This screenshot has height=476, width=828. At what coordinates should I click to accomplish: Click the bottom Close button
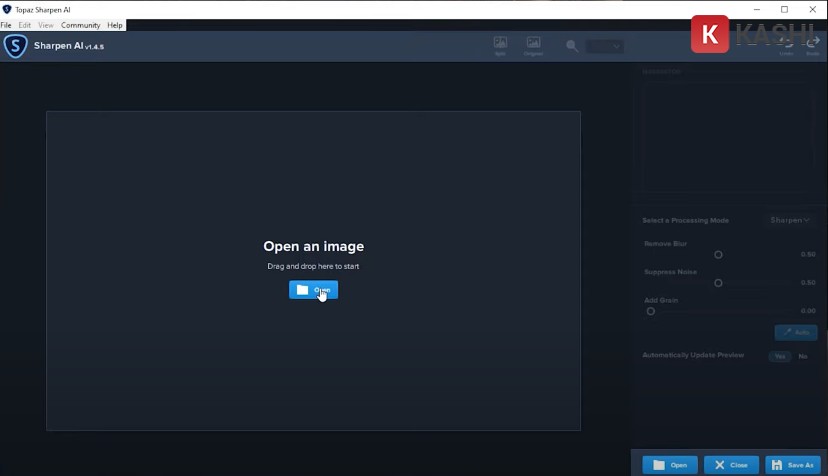(731, 465)
